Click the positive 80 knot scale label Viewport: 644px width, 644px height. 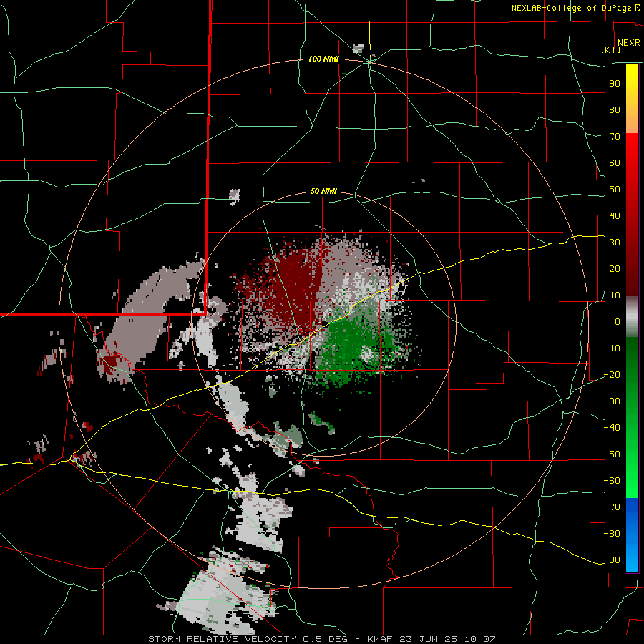(615, 109)
